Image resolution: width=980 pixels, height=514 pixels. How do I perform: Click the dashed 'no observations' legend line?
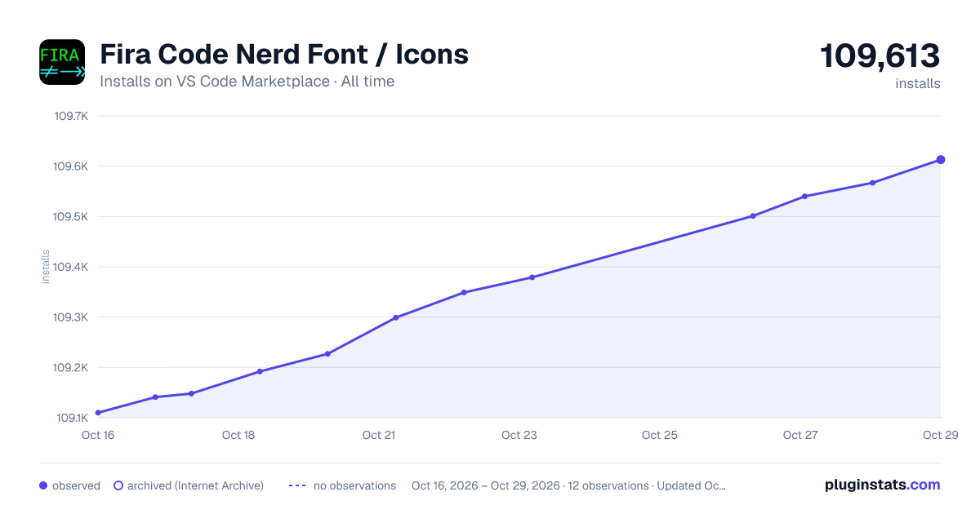pyautogui.click(x=298, y=485)
